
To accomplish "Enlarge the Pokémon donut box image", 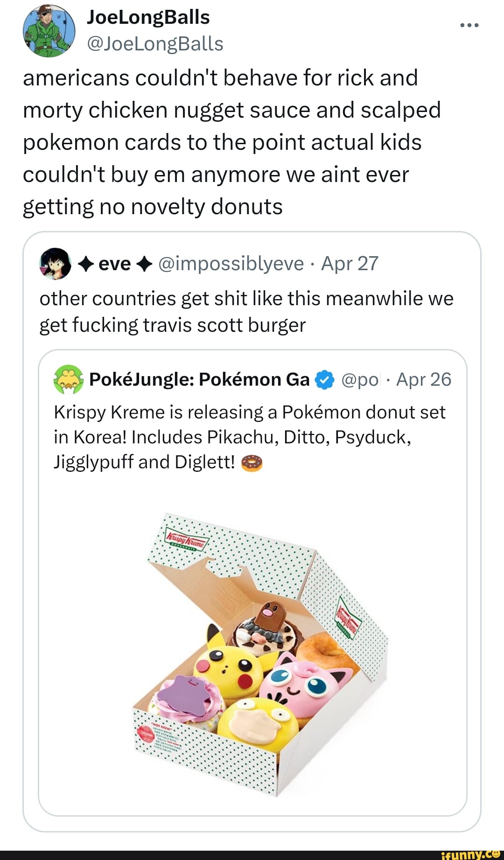I will pyautogui.click(x=259, y=653).
